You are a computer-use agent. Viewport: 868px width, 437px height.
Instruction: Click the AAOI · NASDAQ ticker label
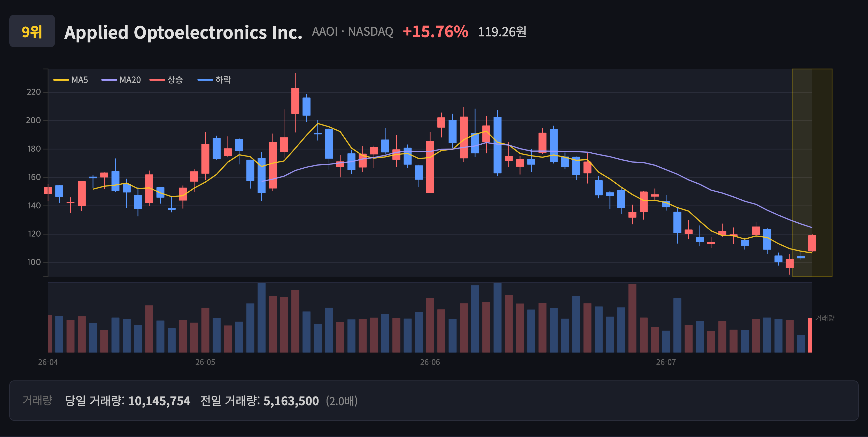(352, 32)
